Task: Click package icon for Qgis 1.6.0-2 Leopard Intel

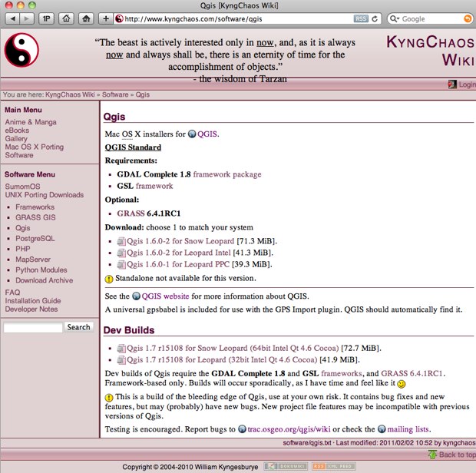Action: coord(121,253)
